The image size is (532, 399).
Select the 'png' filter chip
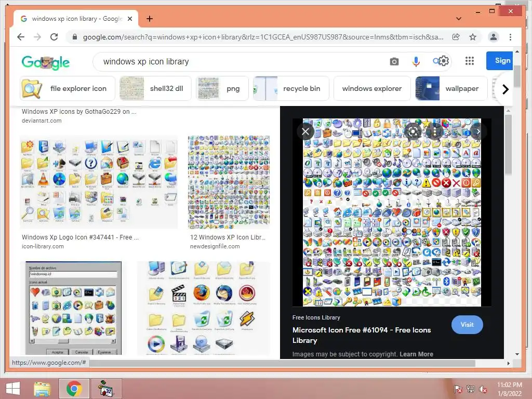[222, 88]
